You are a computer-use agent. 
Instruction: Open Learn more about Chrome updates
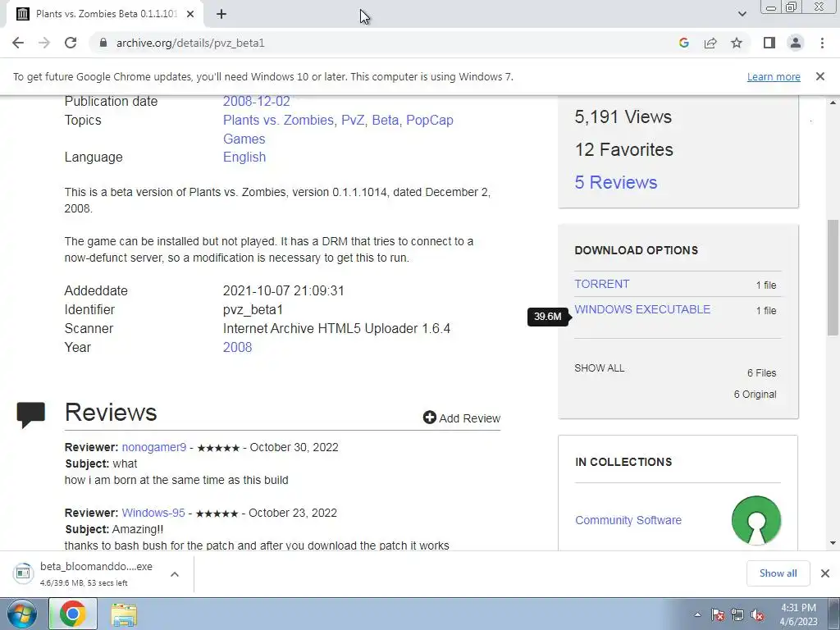coord(774,76)
